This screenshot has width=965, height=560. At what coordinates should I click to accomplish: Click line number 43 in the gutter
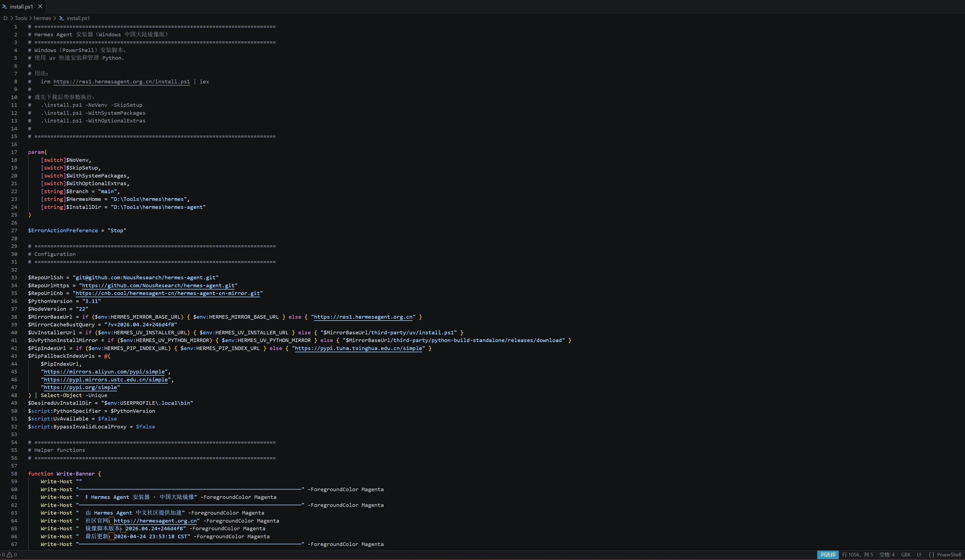(x=14, y=356)
